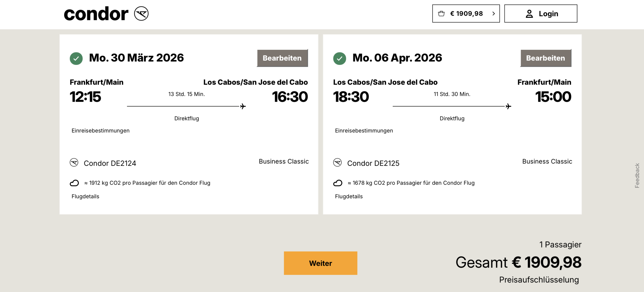Click Condor airline icon beside DE2125
Screen dimensions: 644x292
point(337,163)
